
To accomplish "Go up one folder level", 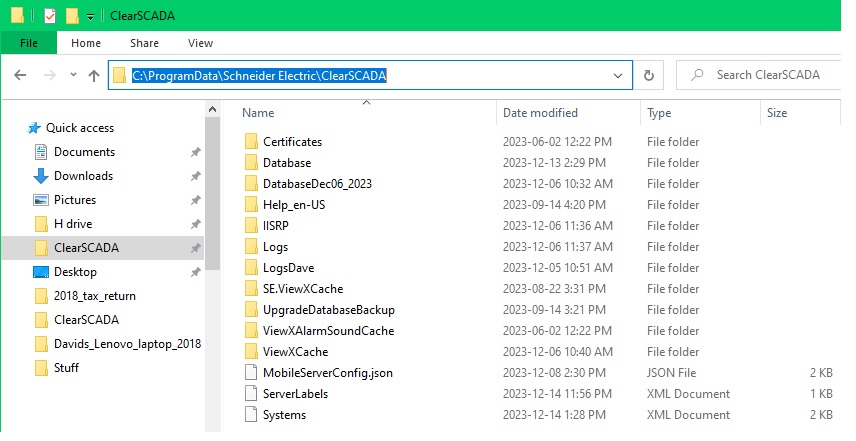I will 94,75.
